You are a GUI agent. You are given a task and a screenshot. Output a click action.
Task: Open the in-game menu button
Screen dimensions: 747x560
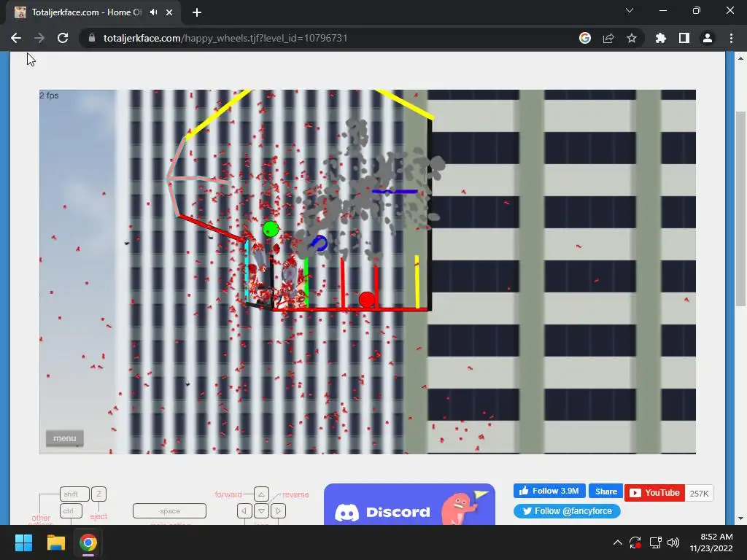point(65,438)
